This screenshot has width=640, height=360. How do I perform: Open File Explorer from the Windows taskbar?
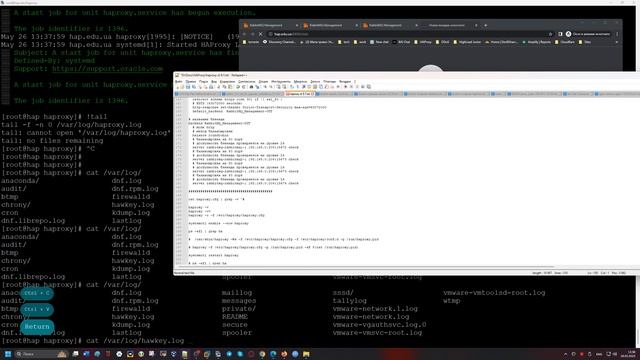[x=306, y=354]
